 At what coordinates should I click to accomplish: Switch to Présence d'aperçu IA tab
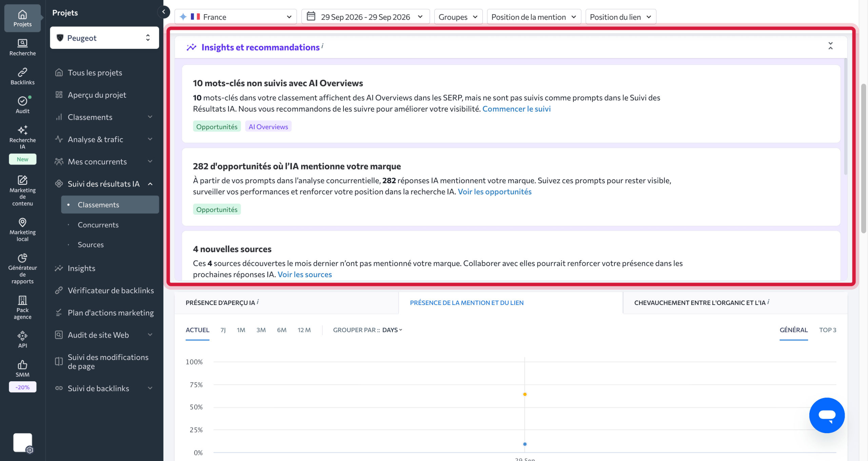pyautogui.click(x=287, y=303)
